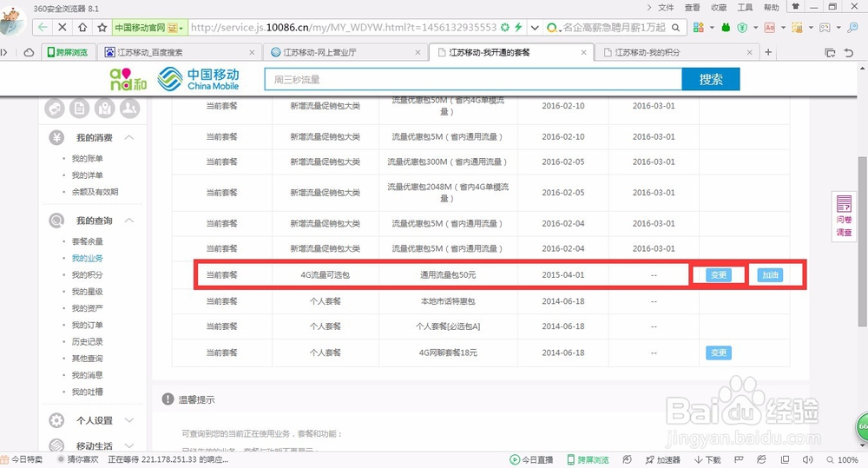Expand the 移动生活 sidebar section
The image size is (868, 468).
pos(129,445)
